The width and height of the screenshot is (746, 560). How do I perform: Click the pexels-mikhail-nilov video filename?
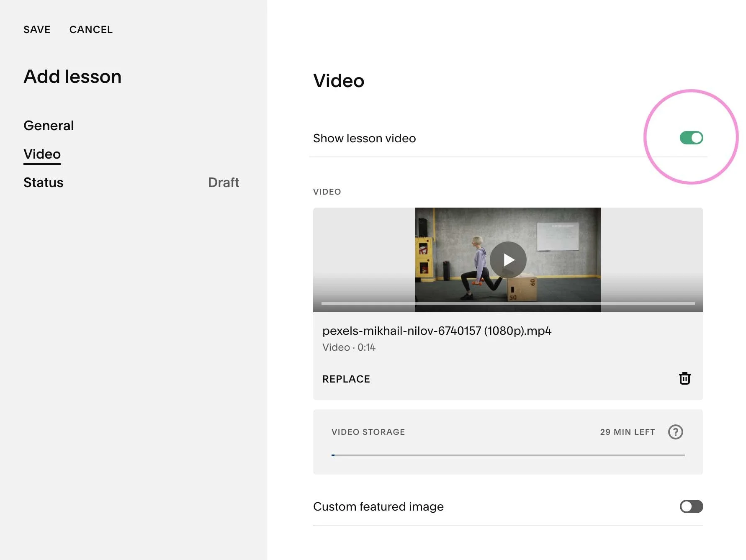click(x=437, y=331)
